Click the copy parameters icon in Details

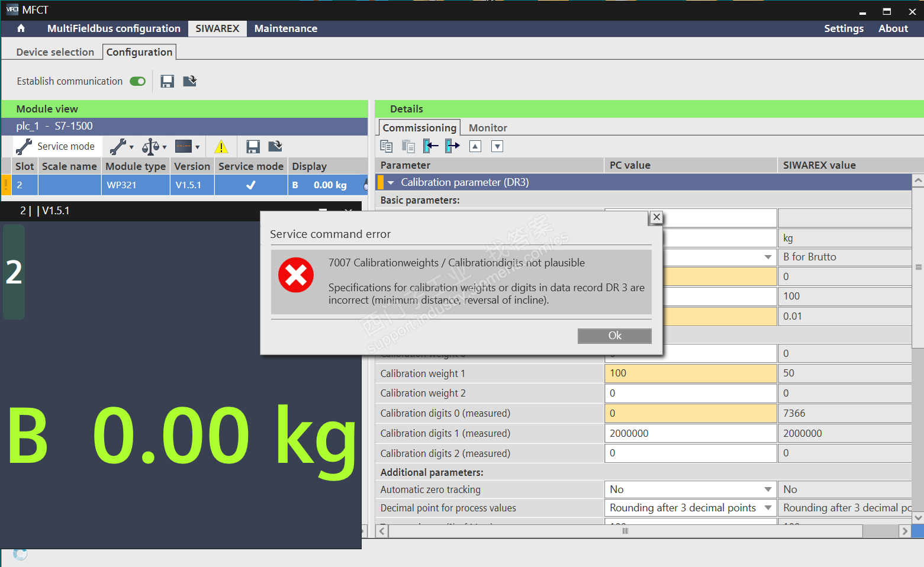[x=387, y=146]
